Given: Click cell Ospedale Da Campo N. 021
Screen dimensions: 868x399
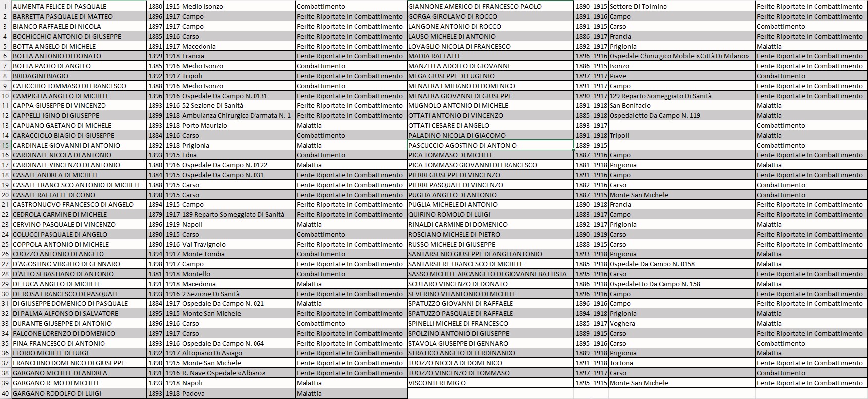Looking at the screenshot, I should (238, 303).
